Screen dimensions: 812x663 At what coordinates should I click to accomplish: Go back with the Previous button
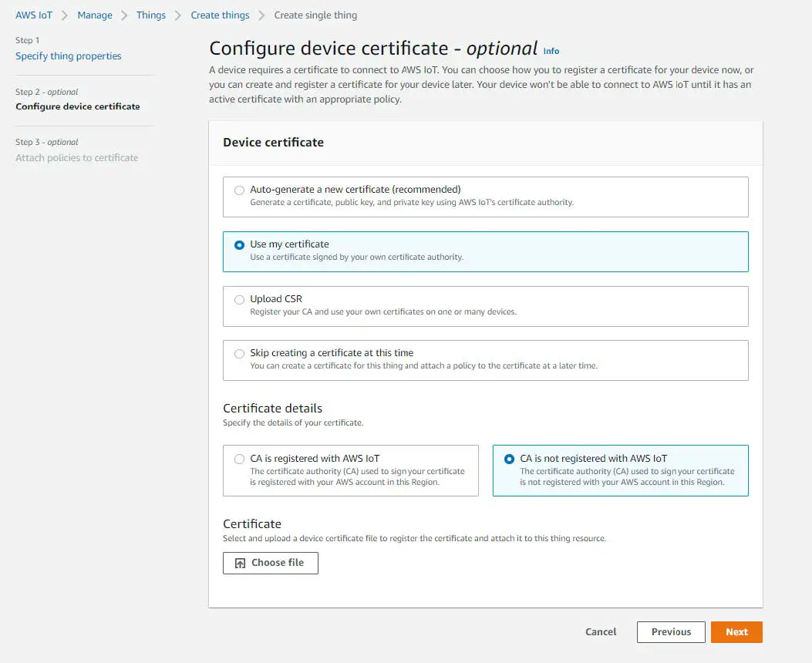coord(671,632)
